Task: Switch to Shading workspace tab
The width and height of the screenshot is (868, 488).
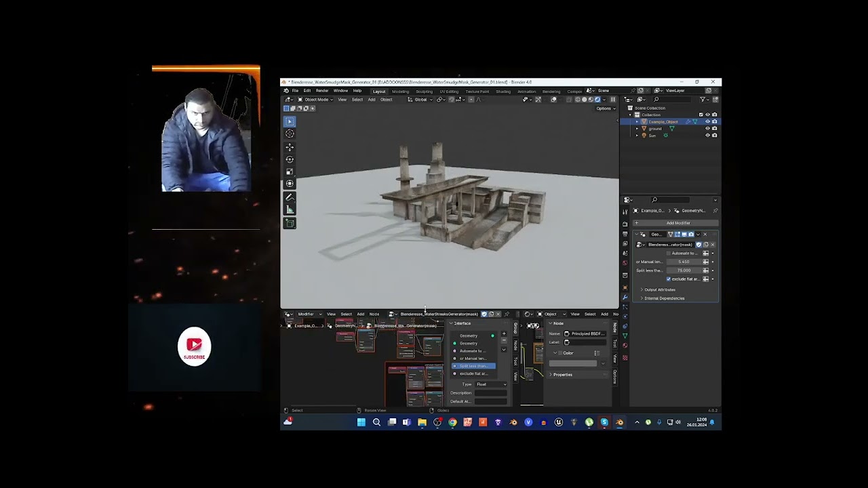Action: click(x=503, y=91)
